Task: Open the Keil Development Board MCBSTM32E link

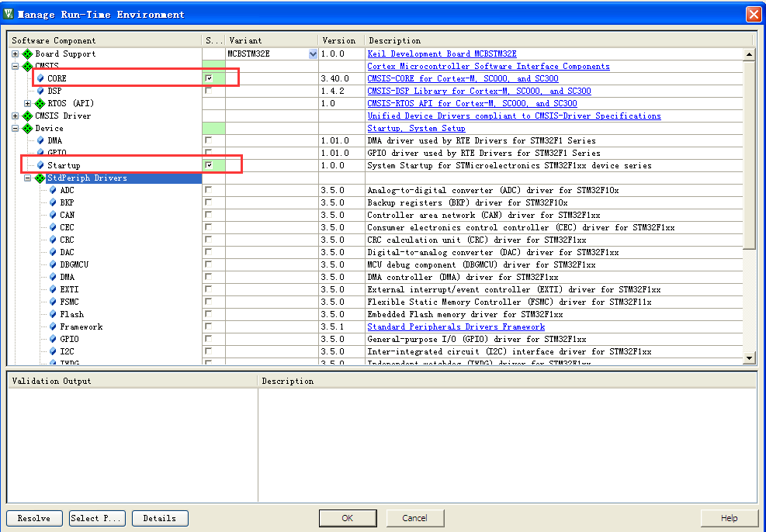Action: [x=442, y=54]
